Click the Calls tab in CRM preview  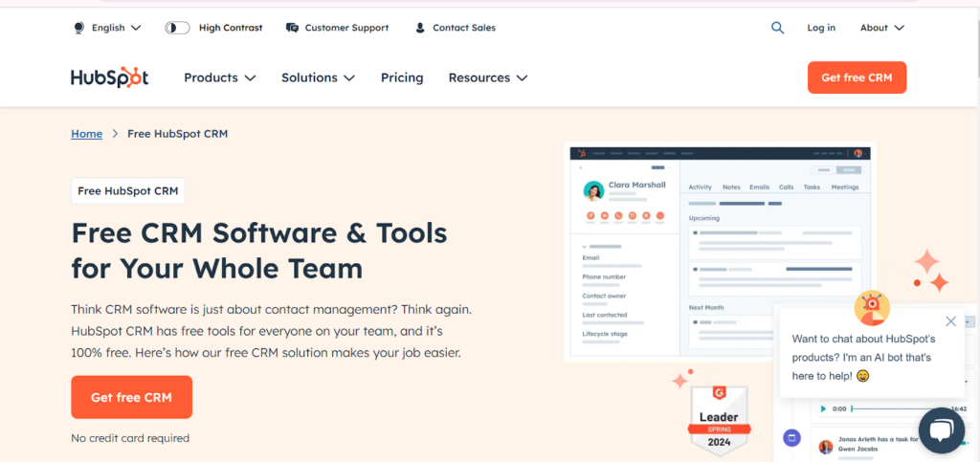pos(787,187)
